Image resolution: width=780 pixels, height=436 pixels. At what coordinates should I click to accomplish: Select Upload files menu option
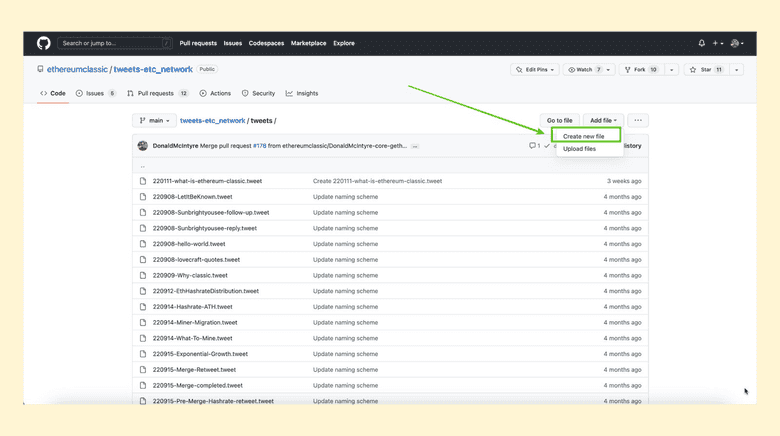click(579, 149)
